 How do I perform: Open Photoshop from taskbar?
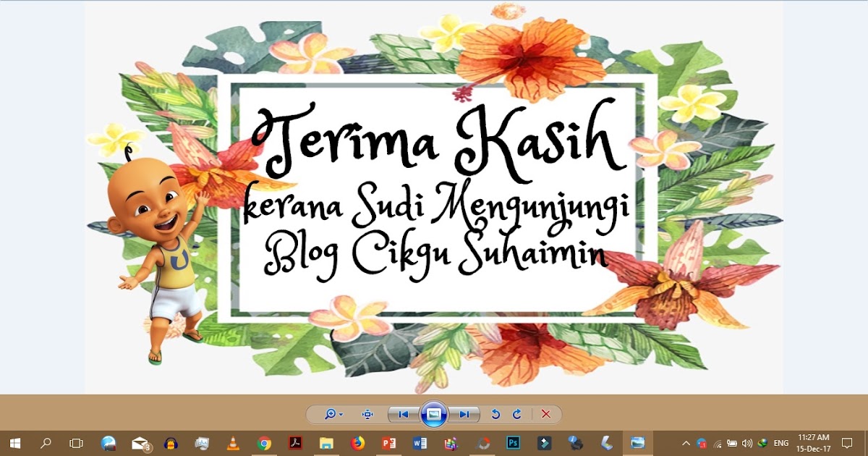click(x=514, y=443)
